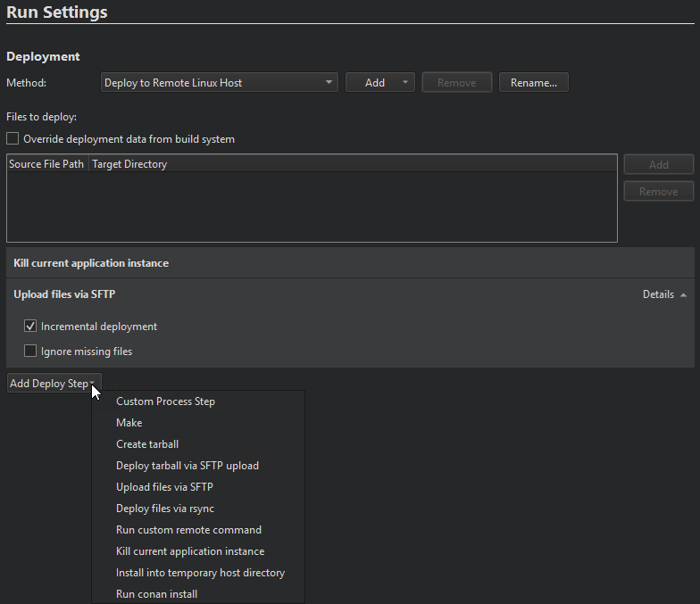Choose Deploy tarball via SFTP upload
The width and height of the screenshot is (700, 604).
pos(187,466)
